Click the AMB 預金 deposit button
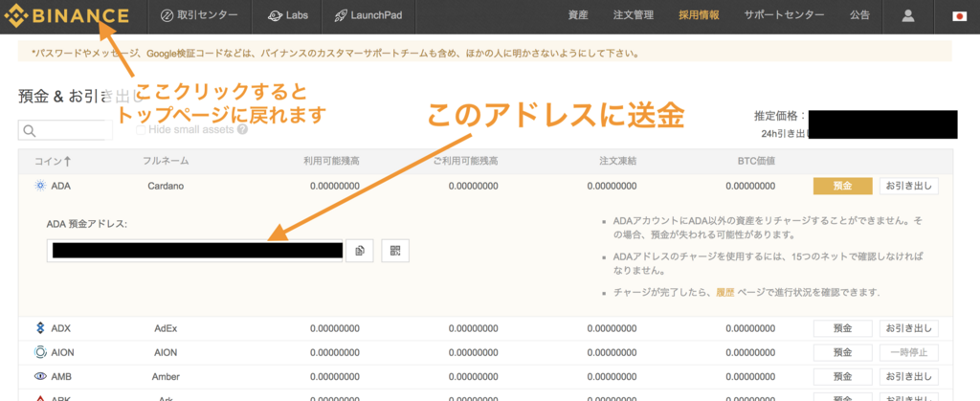Viewport: 980px width, 401px height. (x=842, y=377)
